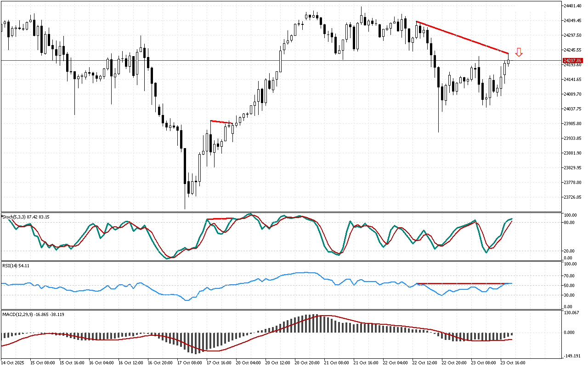Click the MACD(12,29,9) indicator label
The image size is (588, 368).
[33, 314]
